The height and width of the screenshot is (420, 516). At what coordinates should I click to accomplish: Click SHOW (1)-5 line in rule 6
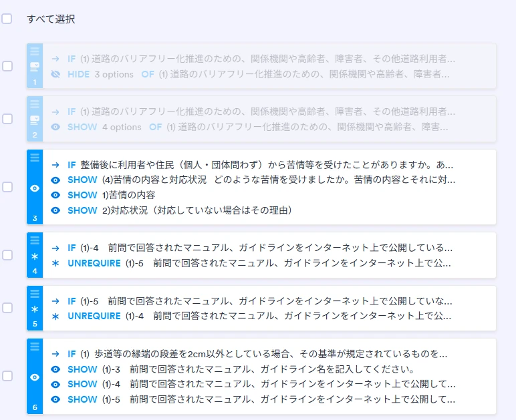click(x=261, y=399)
